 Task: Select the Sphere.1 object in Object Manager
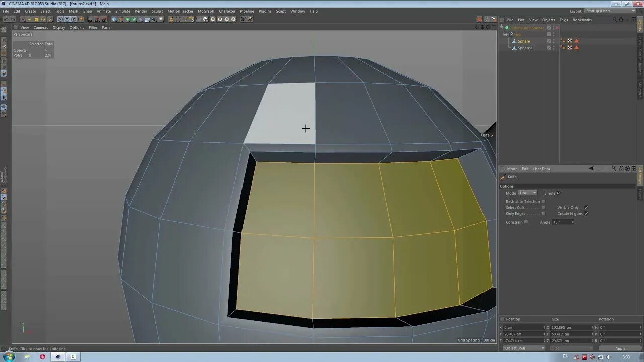pyautogui.click(x=525, y=48)
